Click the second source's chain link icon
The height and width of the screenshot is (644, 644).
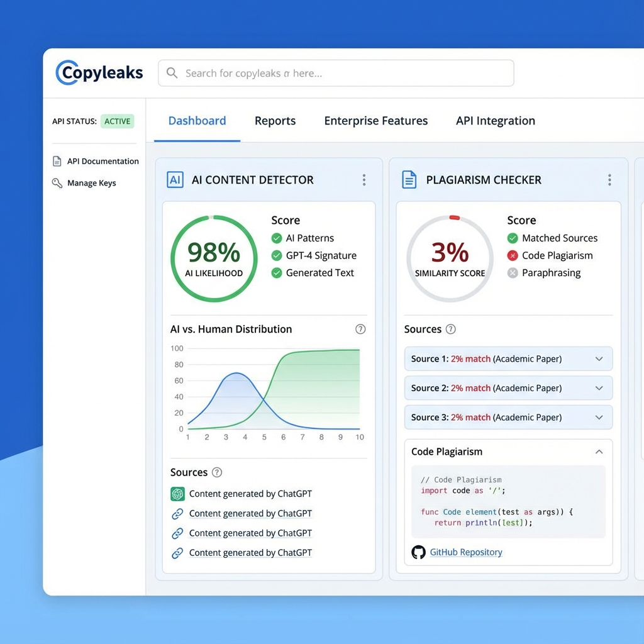pos(177,513)
